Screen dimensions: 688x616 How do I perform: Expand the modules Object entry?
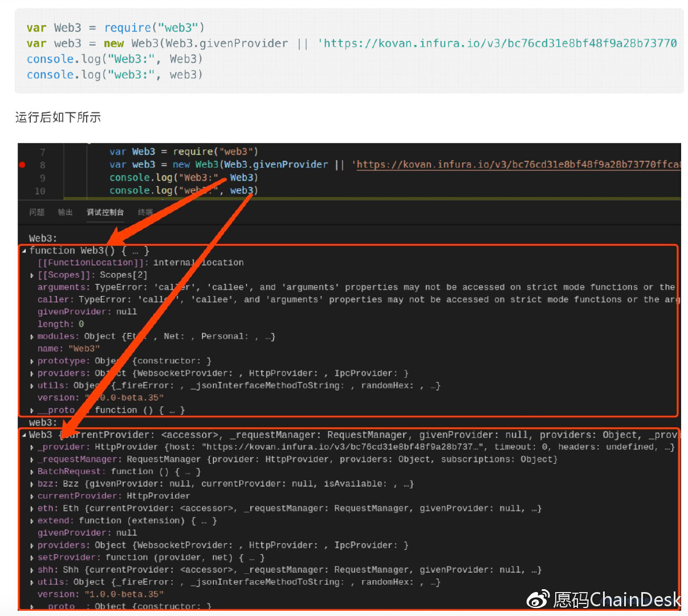point(32,337)
